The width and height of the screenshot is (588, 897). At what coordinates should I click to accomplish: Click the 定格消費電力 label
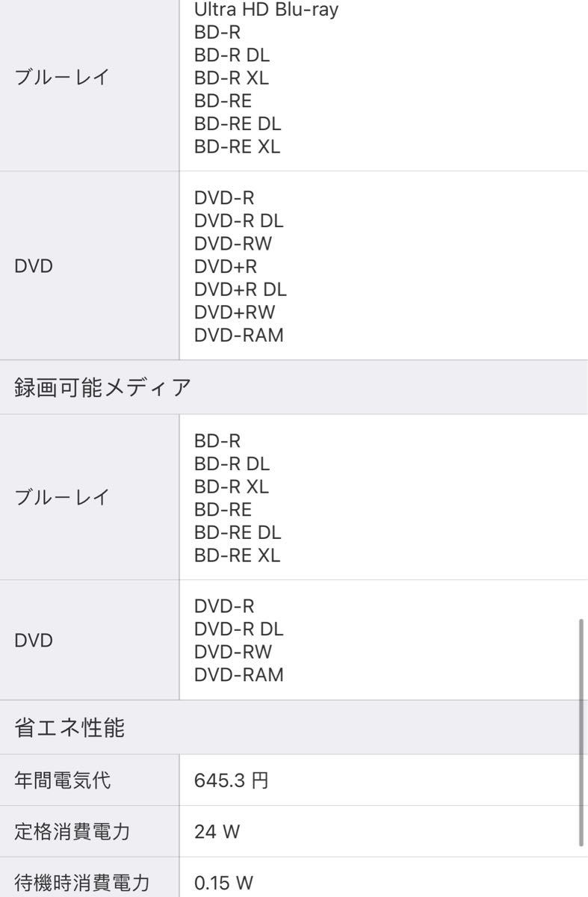tap(72, 831)
